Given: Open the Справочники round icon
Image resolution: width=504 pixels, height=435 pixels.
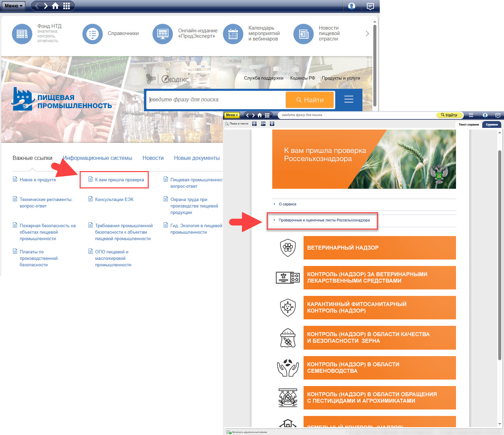Looking at the screenshot, I should click(93, 34).
